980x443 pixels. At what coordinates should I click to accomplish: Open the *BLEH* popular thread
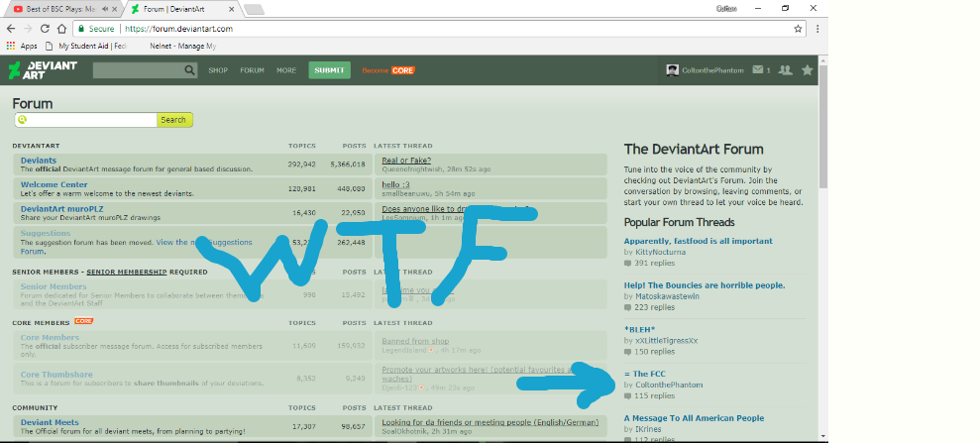click(x=639, y=329)
